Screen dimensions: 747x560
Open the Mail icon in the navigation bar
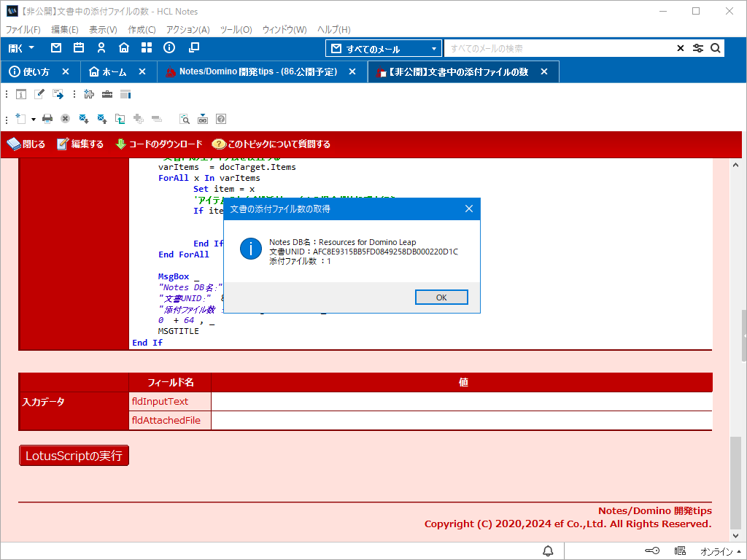[x=56, y=48]
